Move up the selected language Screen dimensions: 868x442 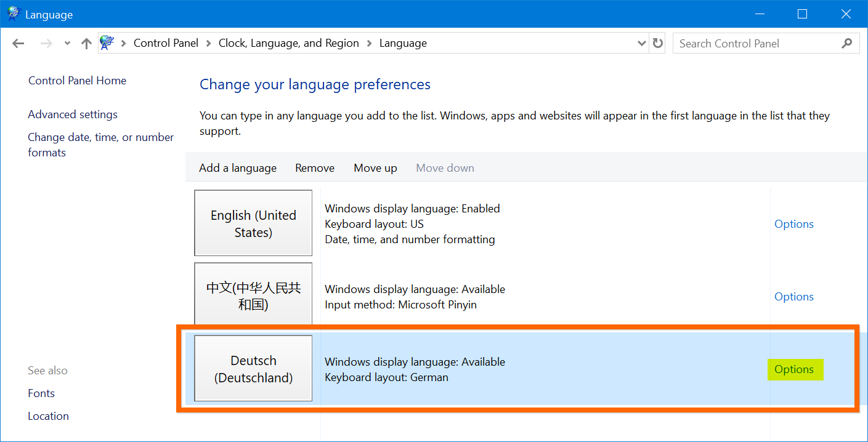point(375,168)
